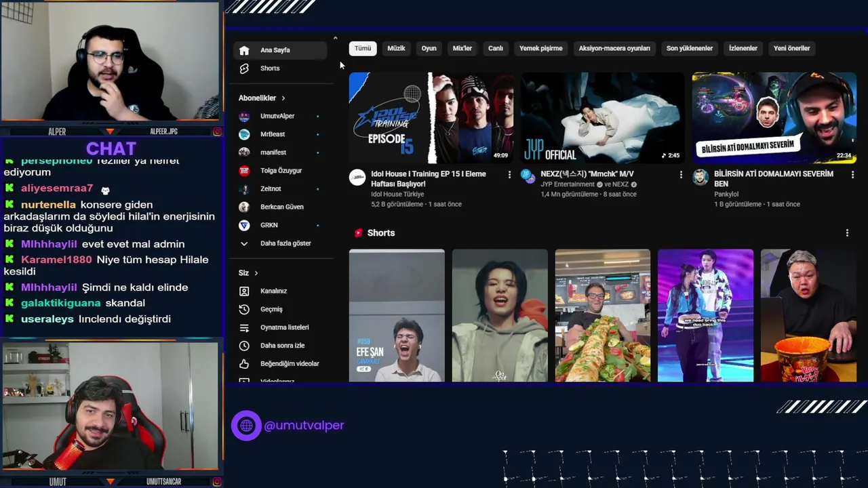This screenshot has height=488, width=868.
Task: Click Idol House Türkiye channel name
Action: click(397, 194)
